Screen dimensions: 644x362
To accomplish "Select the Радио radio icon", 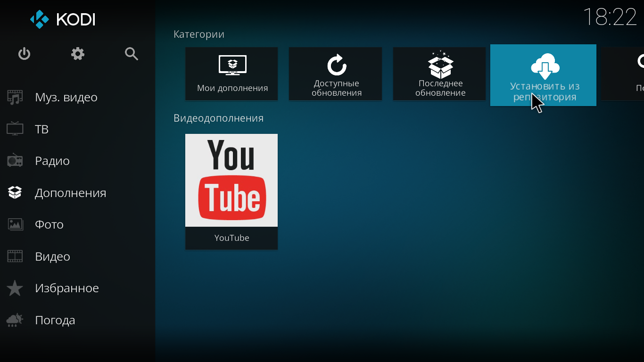I will [x=15, y=161].
